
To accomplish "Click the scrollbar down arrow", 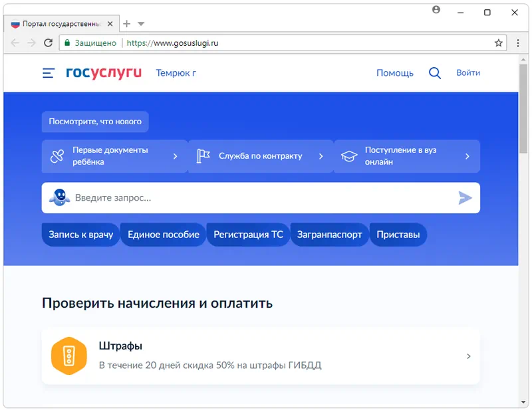I will 523,403.
